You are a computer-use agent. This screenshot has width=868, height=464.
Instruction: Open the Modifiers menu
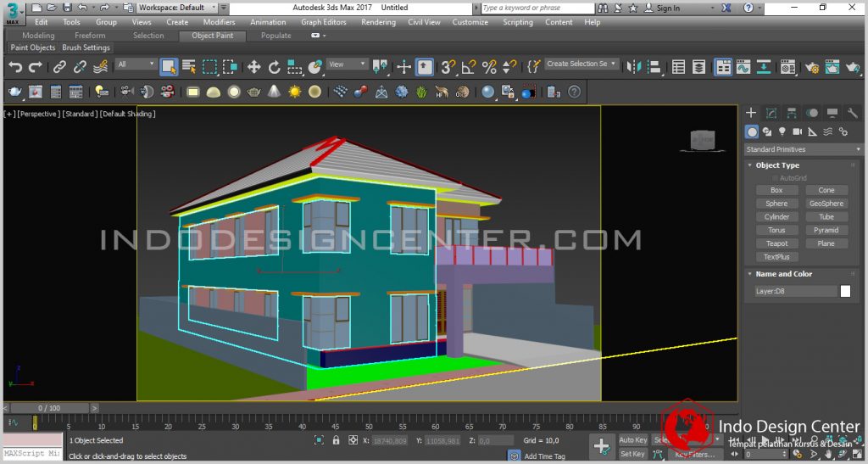coord(219,22)
